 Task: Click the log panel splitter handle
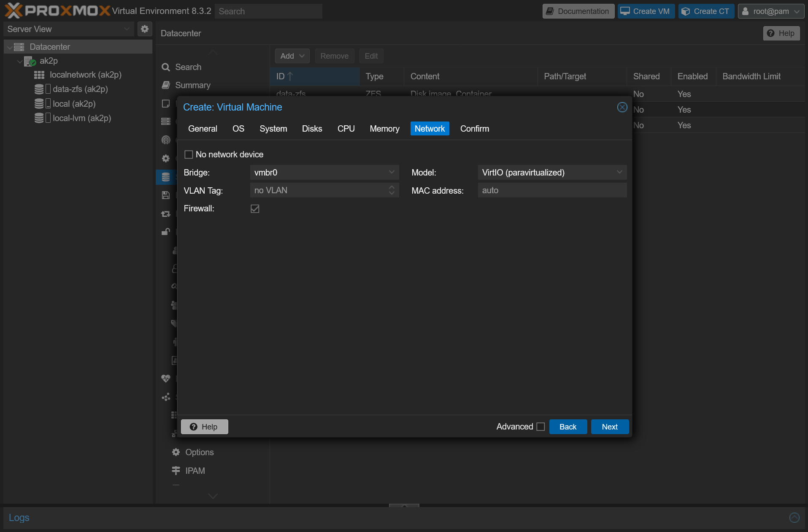[404, 505]
